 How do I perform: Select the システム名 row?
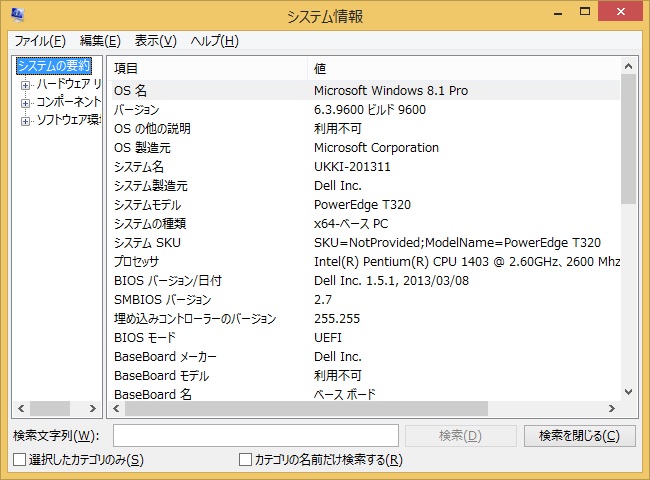tap(366, 167)
